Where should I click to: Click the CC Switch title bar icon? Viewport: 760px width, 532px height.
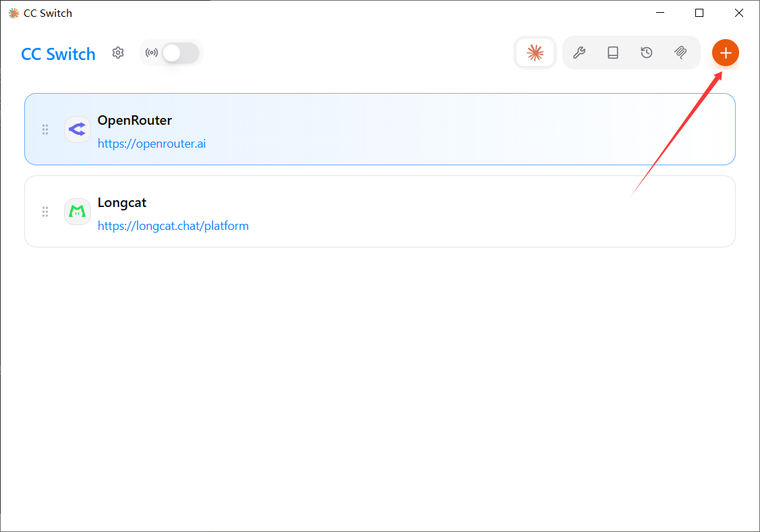pos(13,13)
